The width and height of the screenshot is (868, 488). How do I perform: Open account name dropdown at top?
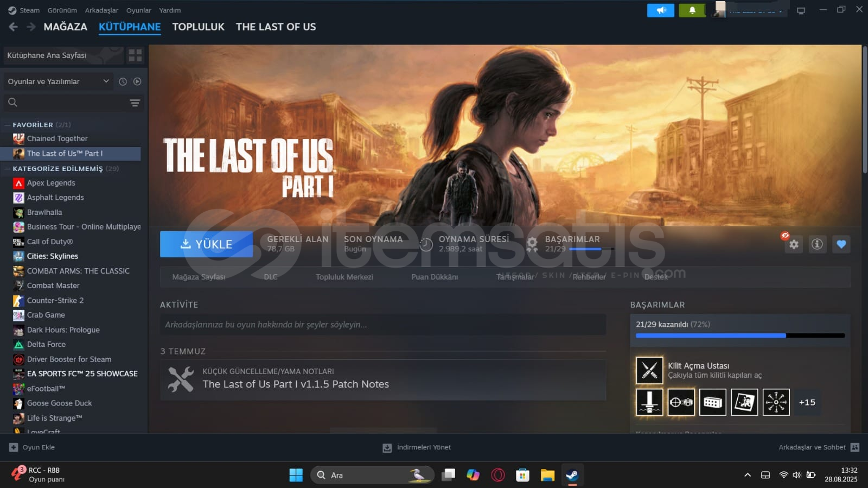click(x=756, y=10)
